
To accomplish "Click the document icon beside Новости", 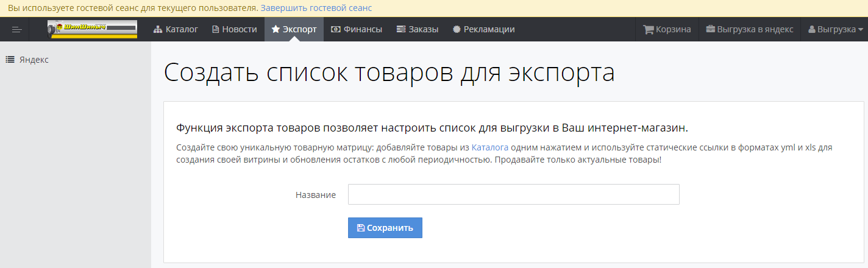I will coord(215,29).
